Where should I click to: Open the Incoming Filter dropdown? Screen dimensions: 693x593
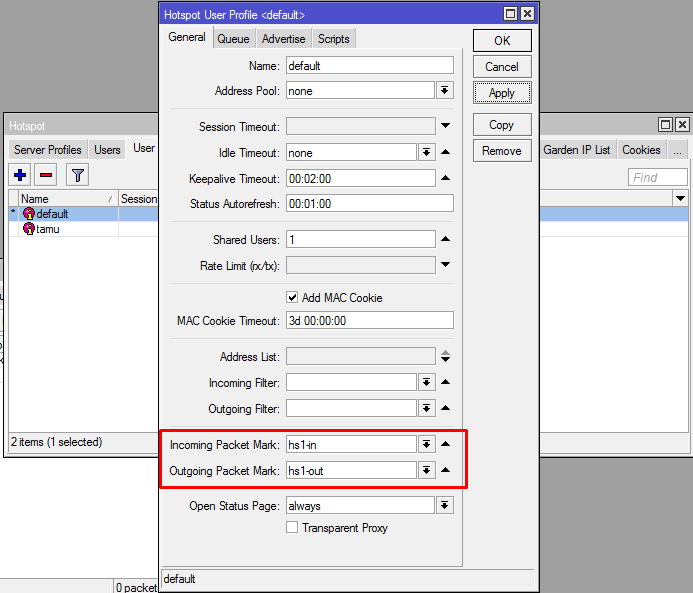(x=426, y=383)
